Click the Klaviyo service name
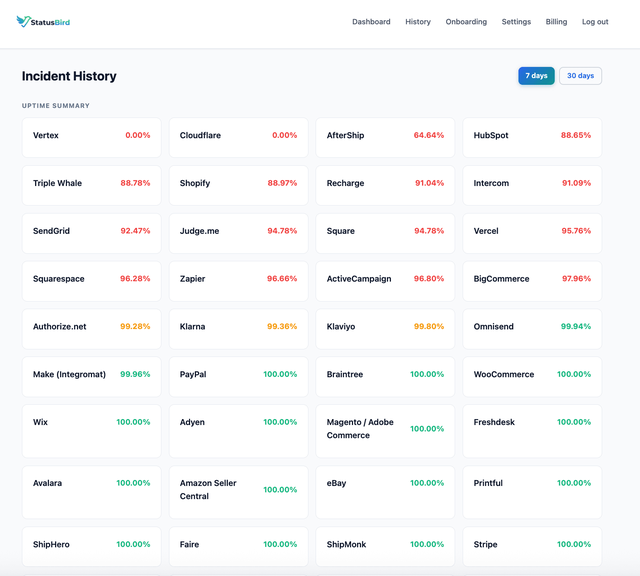Screen dimensions: 640x576 pos(341,326)
